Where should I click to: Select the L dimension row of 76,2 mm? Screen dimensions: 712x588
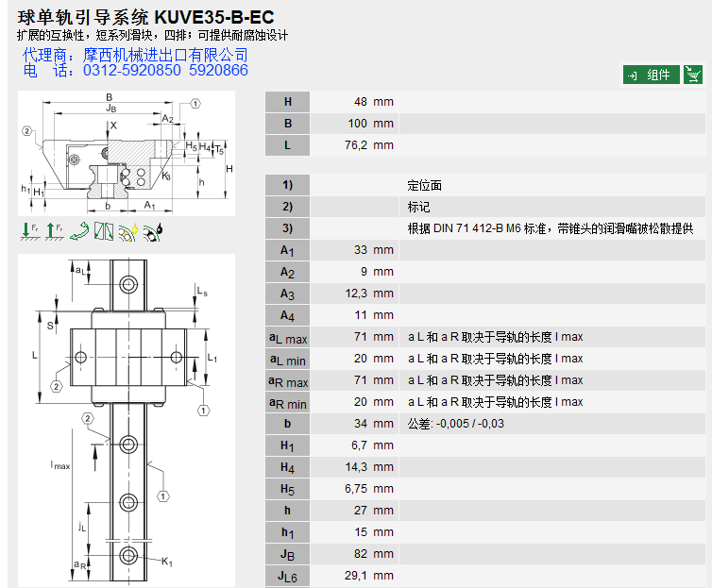360,145
